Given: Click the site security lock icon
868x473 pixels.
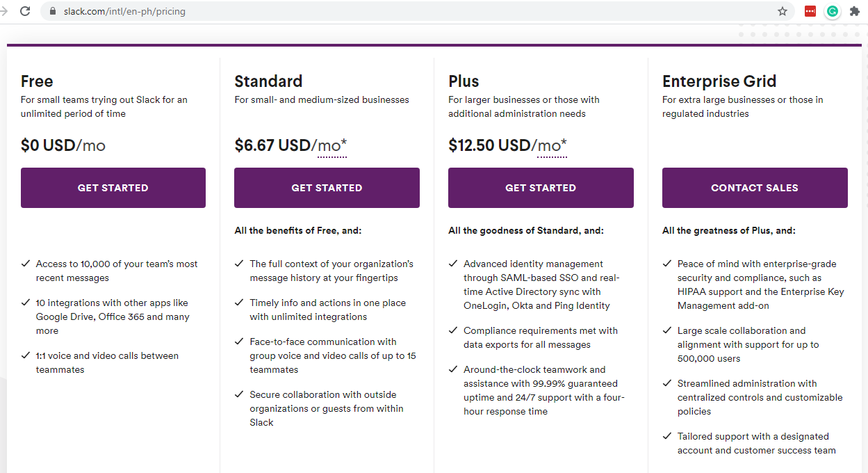Looking at the screenshot, I should pyautogui.click(x=52, y=11).
